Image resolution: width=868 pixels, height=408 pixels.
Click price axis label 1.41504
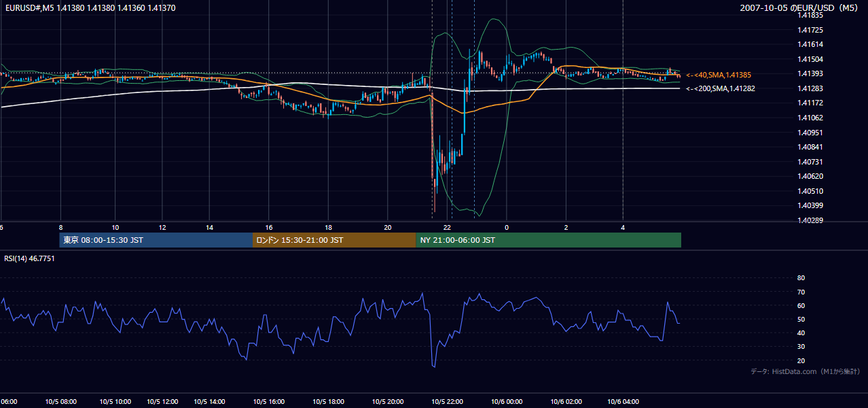pyautogui.click(x=810, y=59)
